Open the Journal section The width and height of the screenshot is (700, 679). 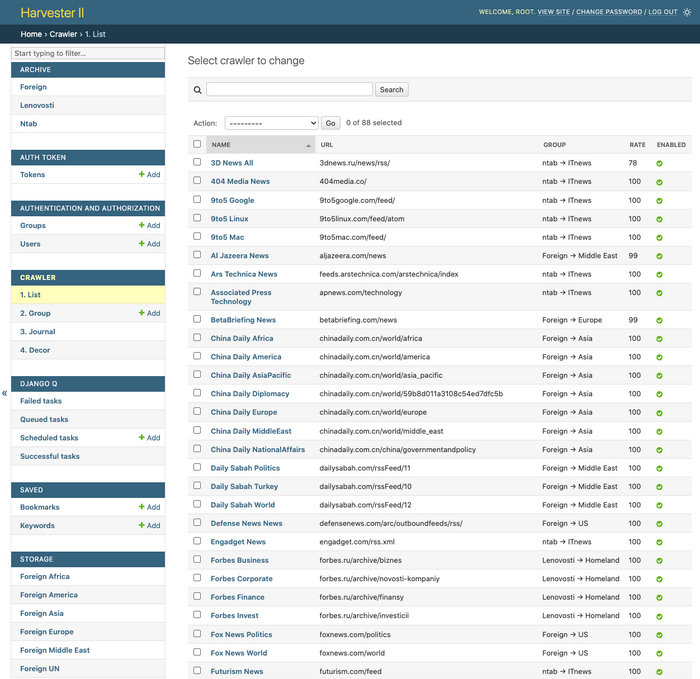(38, 332)
